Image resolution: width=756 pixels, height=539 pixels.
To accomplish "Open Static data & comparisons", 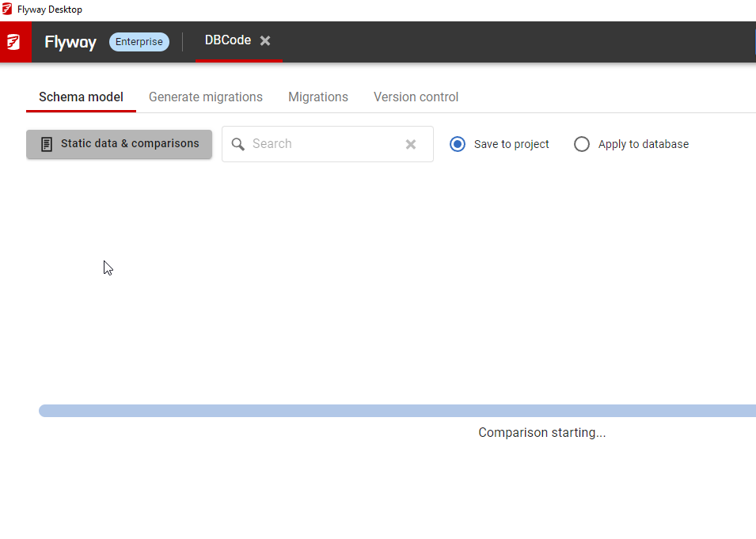I will (x=120, y=144).
